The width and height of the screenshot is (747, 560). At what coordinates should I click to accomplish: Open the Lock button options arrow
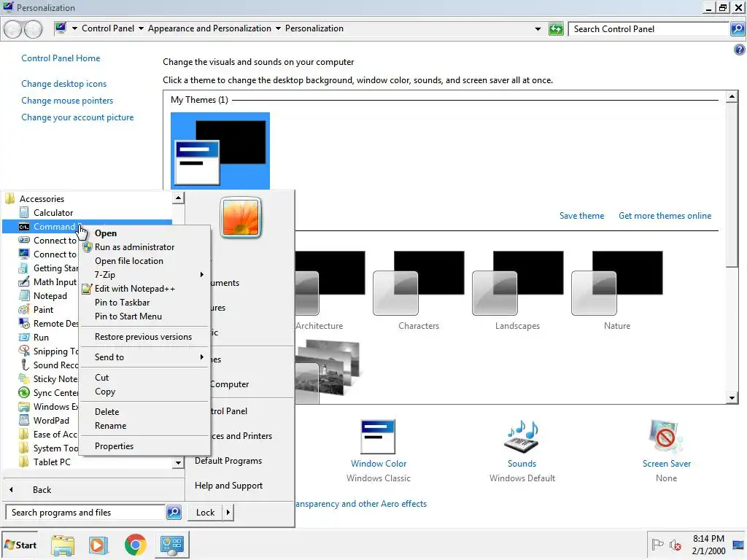(228, 513)
